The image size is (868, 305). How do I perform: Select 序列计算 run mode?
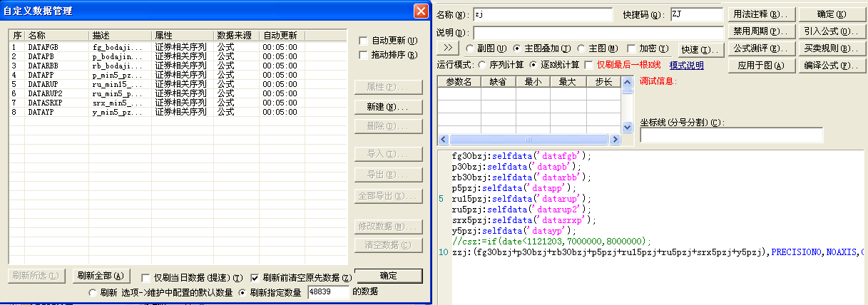tap(482, 65)
